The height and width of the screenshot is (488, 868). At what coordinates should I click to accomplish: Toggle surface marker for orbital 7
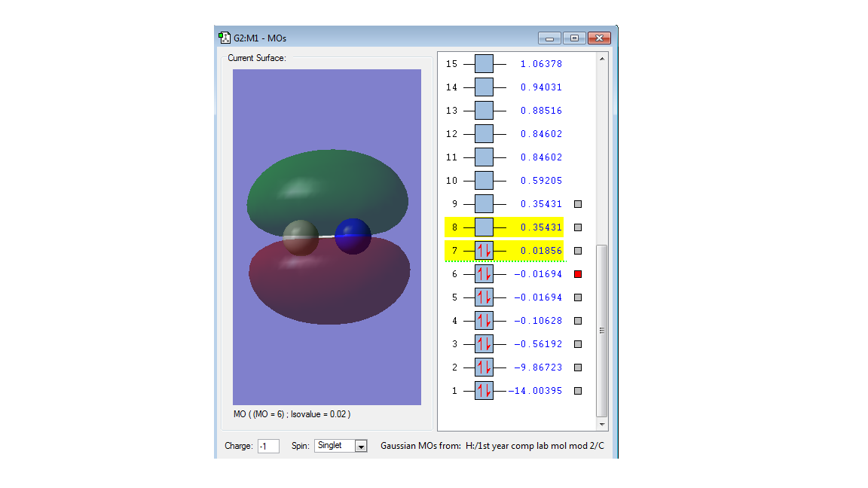578,251
